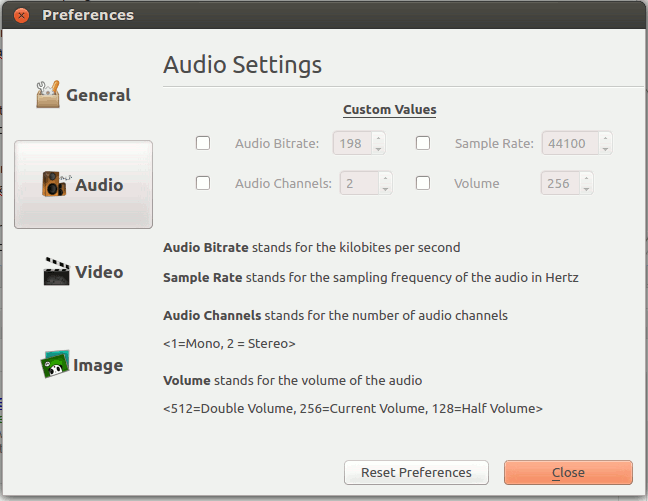648x501 pixels.
Task: Click the Audio Channels field showing 2
Action: (359, 183)
